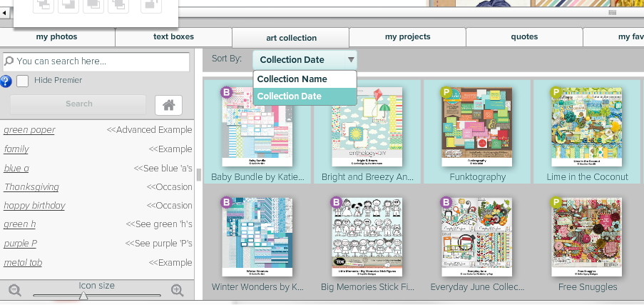Viewport: 644px width, 305px height.
Task: Enable the Hide Premier checkbox
Action: [23, 81]
